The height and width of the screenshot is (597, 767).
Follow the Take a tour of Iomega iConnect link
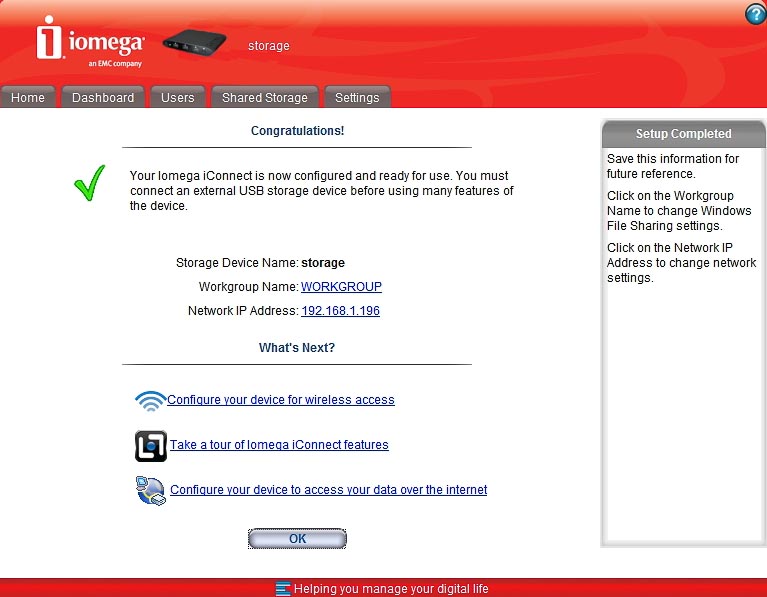(279, 445)
